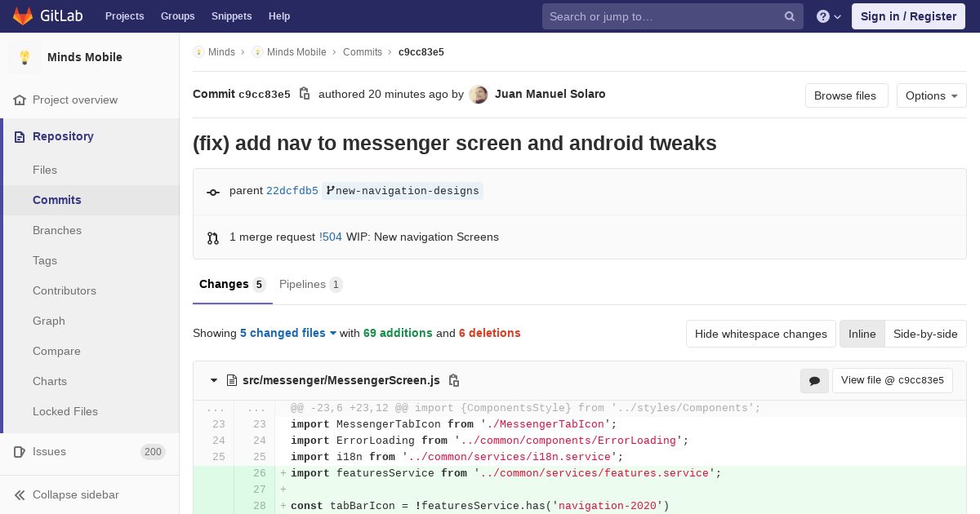Open Graph in Repository sidebar
Image resolution: width=980 pixels, height=514 pixels.
tap(49, 321)
